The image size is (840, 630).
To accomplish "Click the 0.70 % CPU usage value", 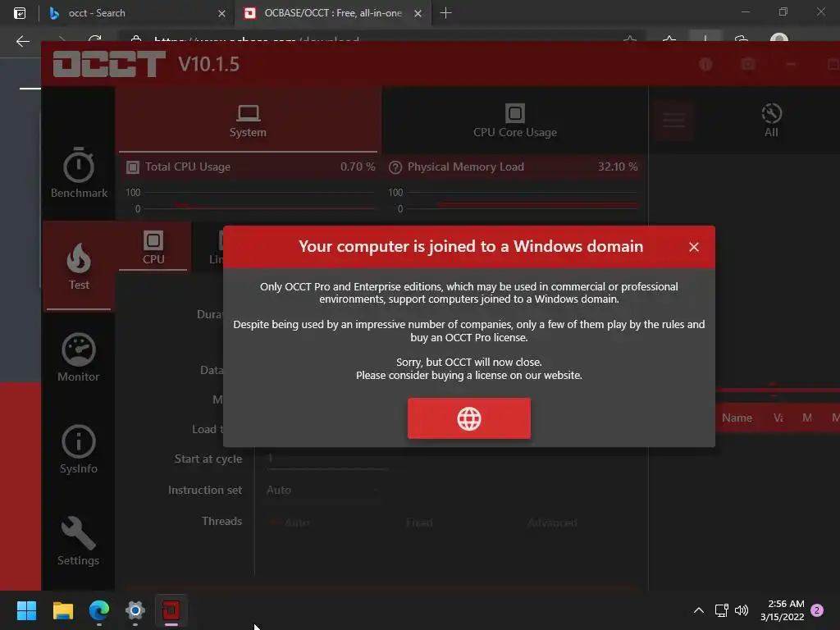I will 358,167.
